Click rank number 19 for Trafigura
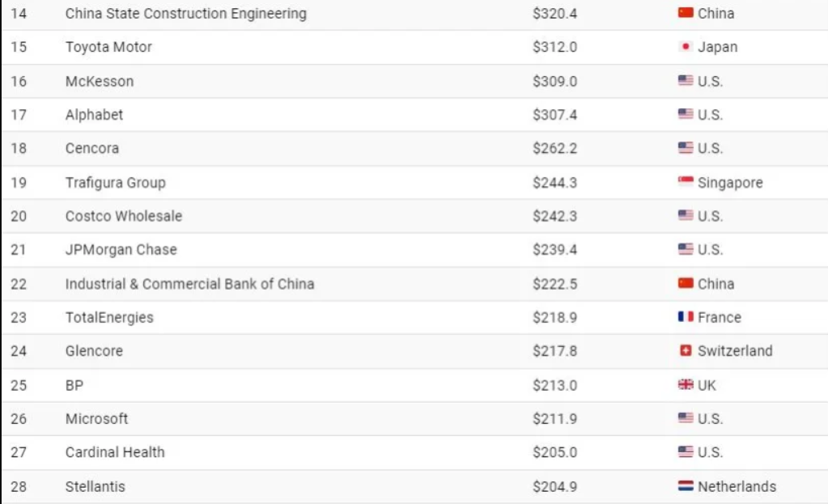828x504 pixels. [19, 183]
